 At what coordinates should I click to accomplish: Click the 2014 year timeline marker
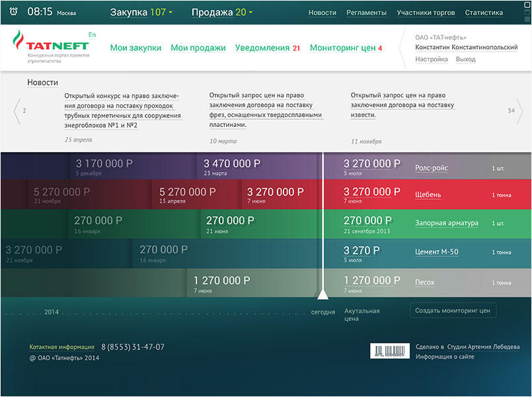tap(52, 312)
